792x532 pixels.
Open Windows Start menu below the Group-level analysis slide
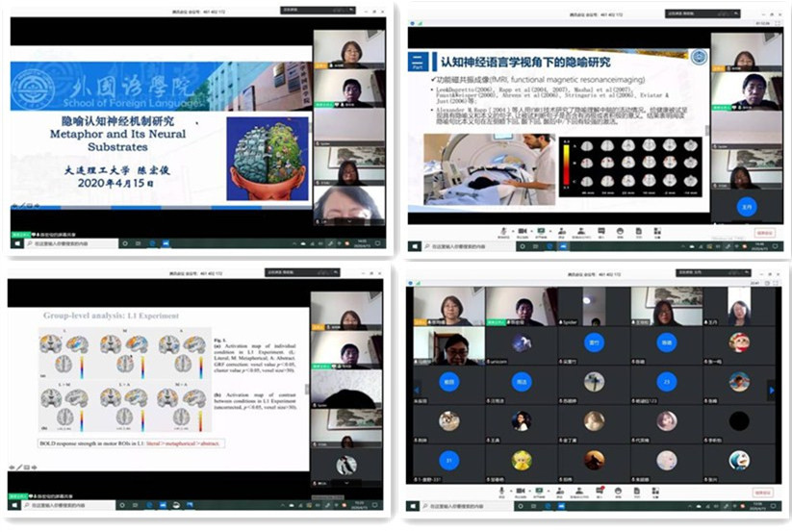[x=13, y=505]
